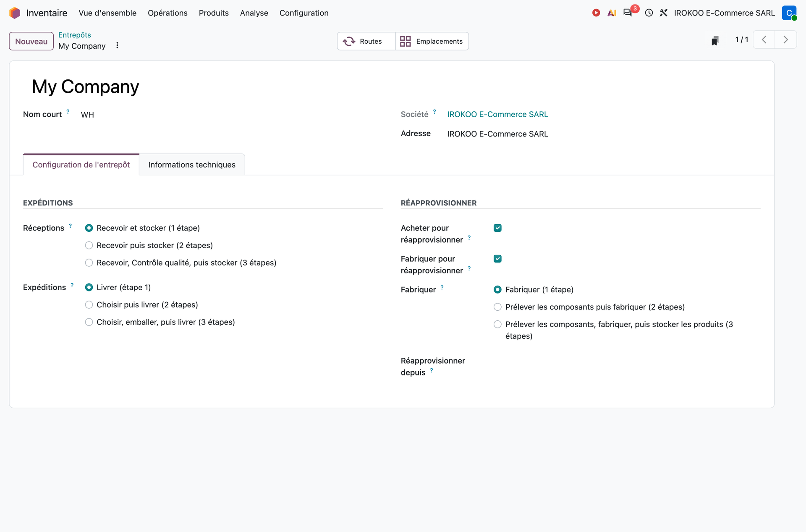Click the Entrepôts breadcrumb link

75,35
